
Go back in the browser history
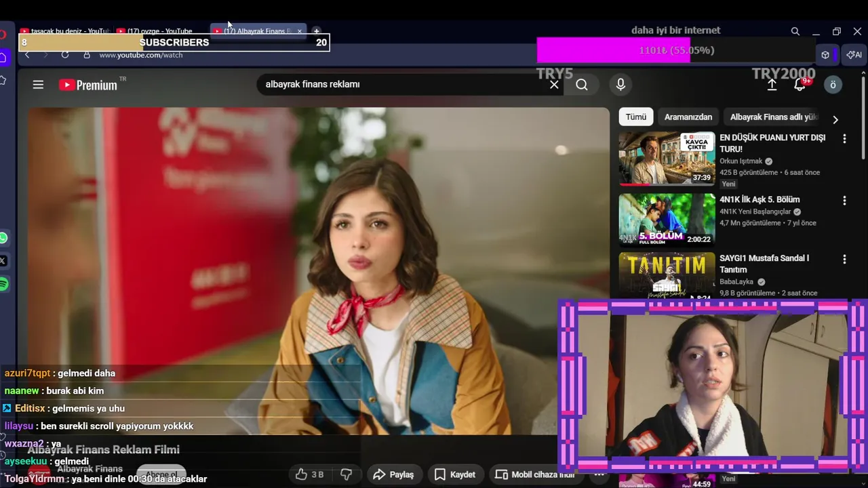27,55
